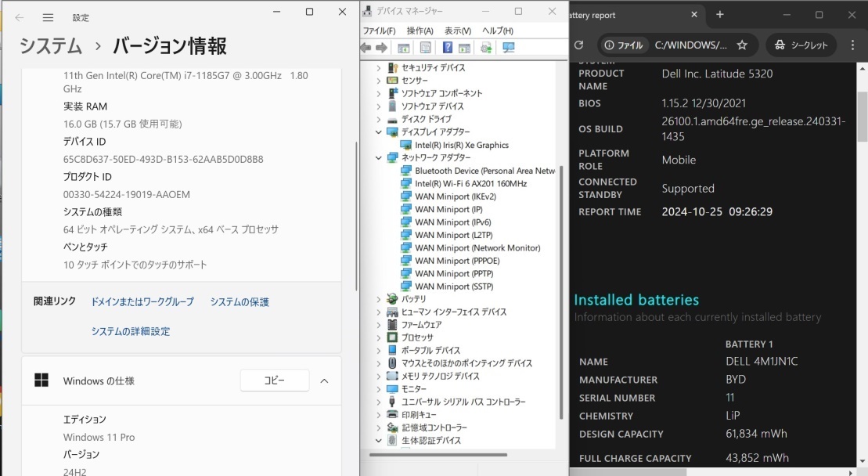The width and height of the screenshot is (868, 476).
Task: Click Device Manager toolbar back arrow
Action: tap(366, 49)
